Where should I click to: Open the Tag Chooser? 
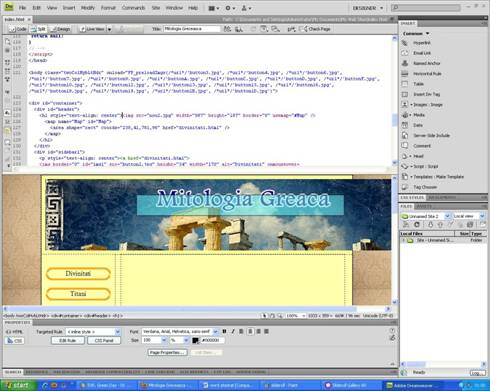point(405,187)
